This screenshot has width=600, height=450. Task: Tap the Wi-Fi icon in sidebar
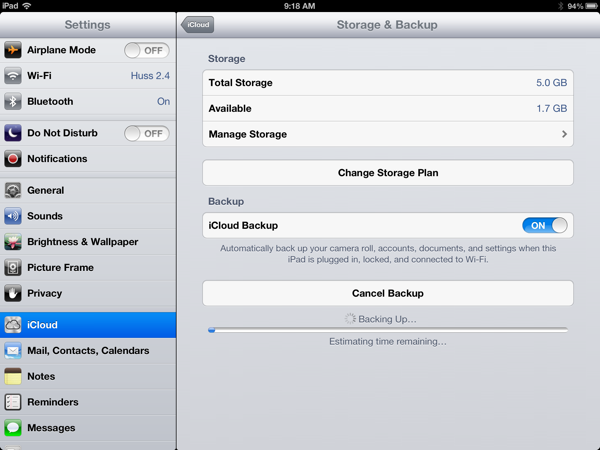[x=13, y=76]
